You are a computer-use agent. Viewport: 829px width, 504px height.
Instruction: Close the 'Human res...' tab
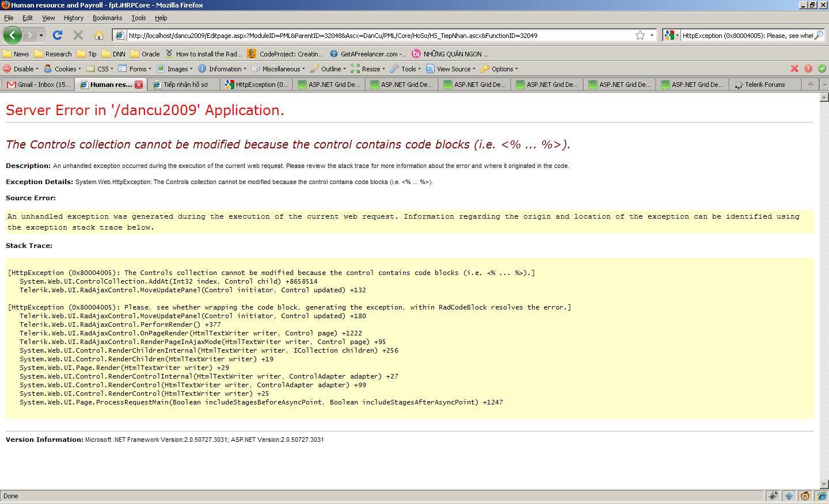click(x=139, y=85)
